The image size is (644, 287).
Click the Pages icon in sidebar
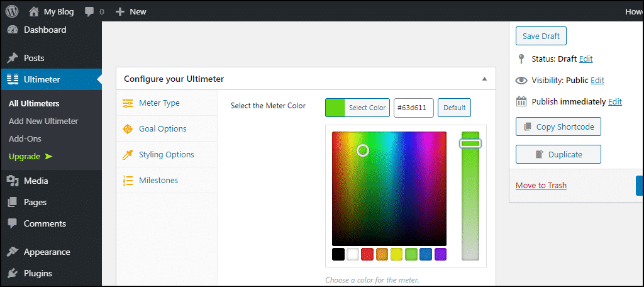click(x=13, y=202)
